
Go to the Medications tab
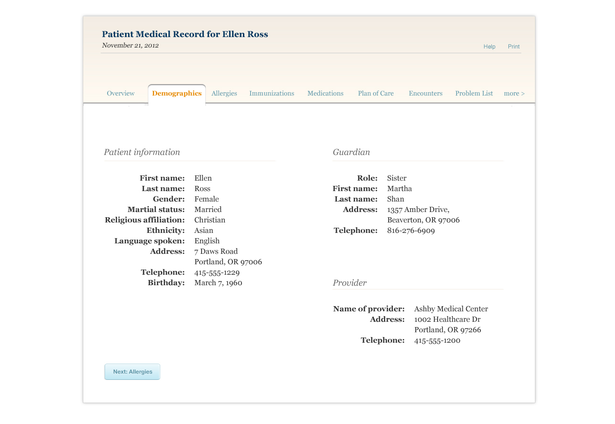pos(325,93)
